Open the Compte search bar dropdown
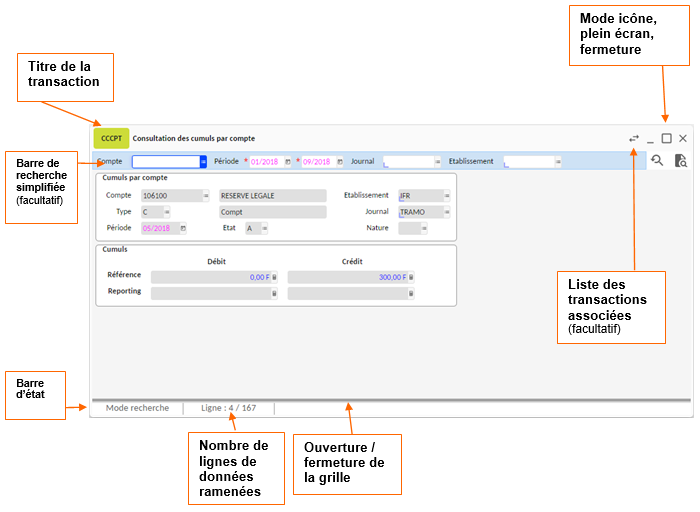Screen dimensions: 700x512 pyautogui.click(x=204, y=161)
